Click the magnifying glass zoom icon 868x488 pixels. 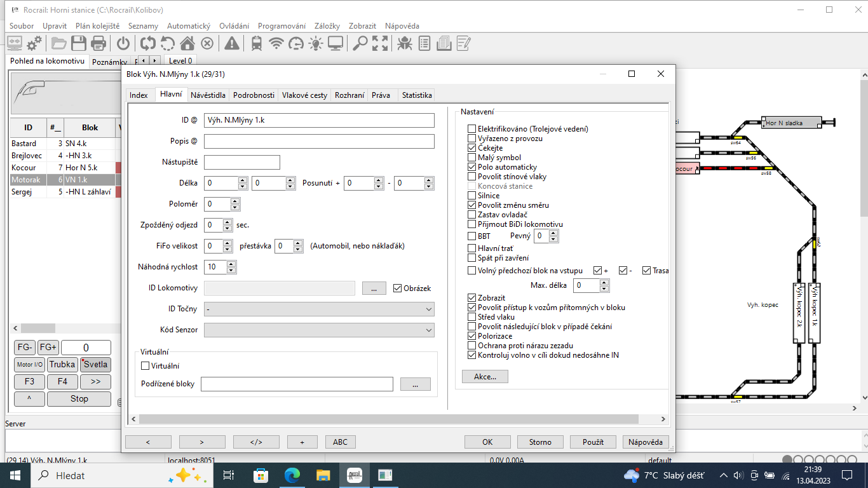[360, 43]
